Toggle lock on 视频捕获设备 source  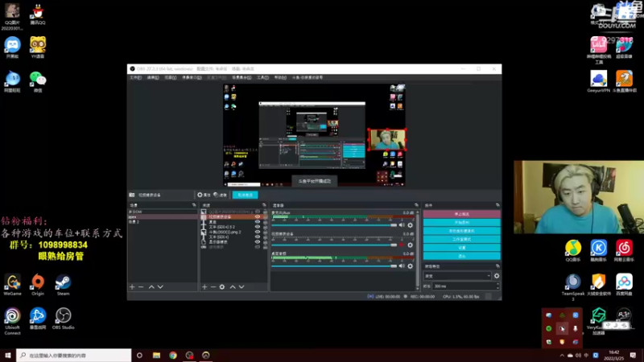265,216
